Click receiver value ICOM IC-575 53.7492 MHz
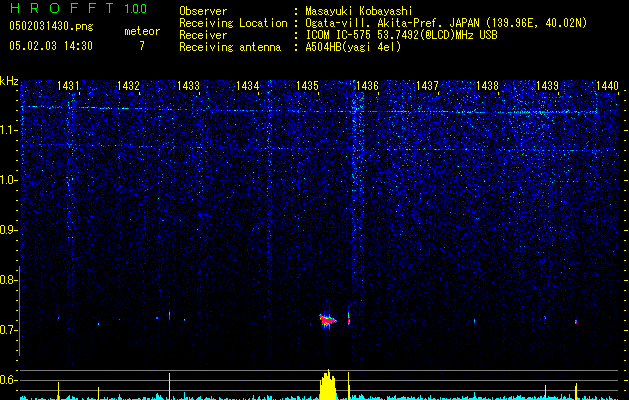629x400 pixels. (401, 35)
